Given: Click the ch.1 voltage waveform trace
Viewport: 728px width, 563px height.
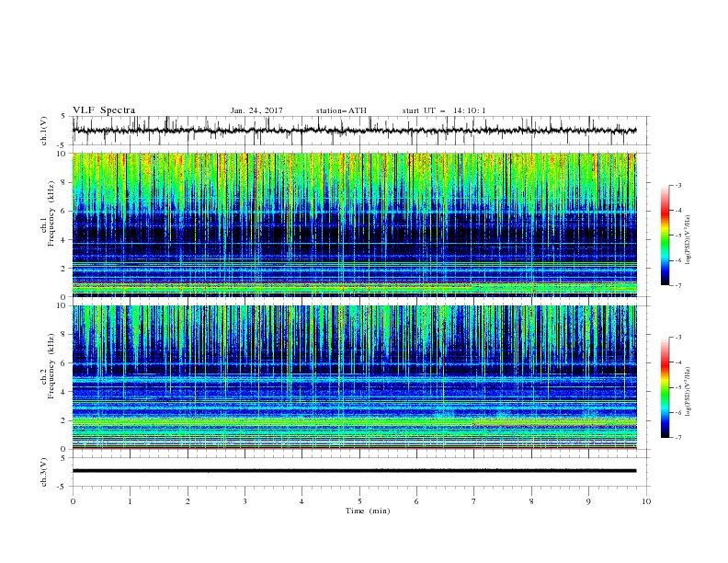Looking at the screenshot, I should [x=354, y=131].
